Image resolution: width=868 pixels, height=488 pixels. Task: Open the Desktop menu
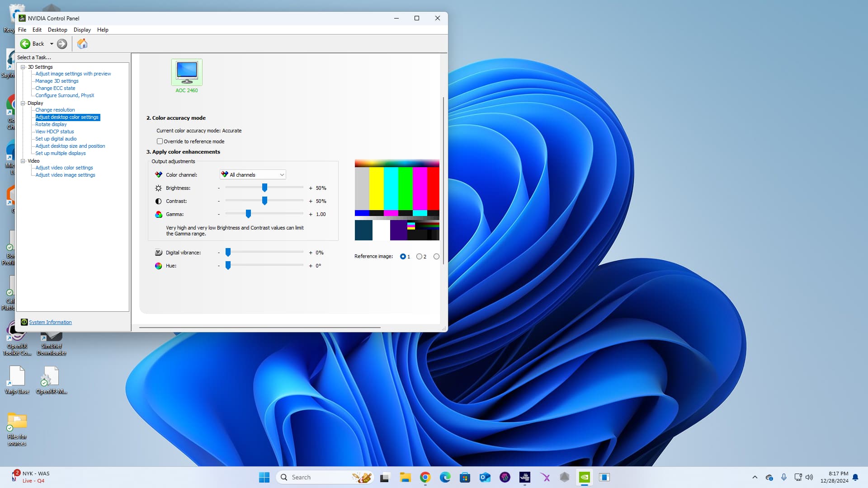pos(57,30)
